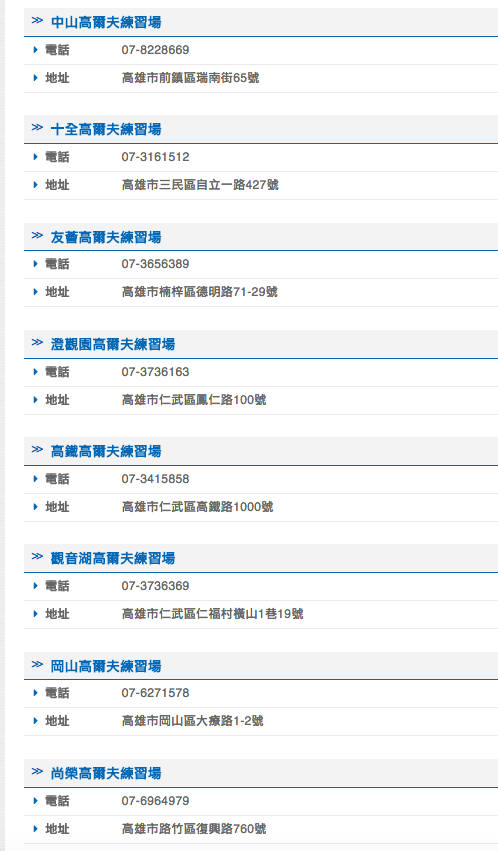Click the 地址 label under 岡山高爾夫練習場
Viewport: 498px width, 851px height.
click(x=57, y=721)
